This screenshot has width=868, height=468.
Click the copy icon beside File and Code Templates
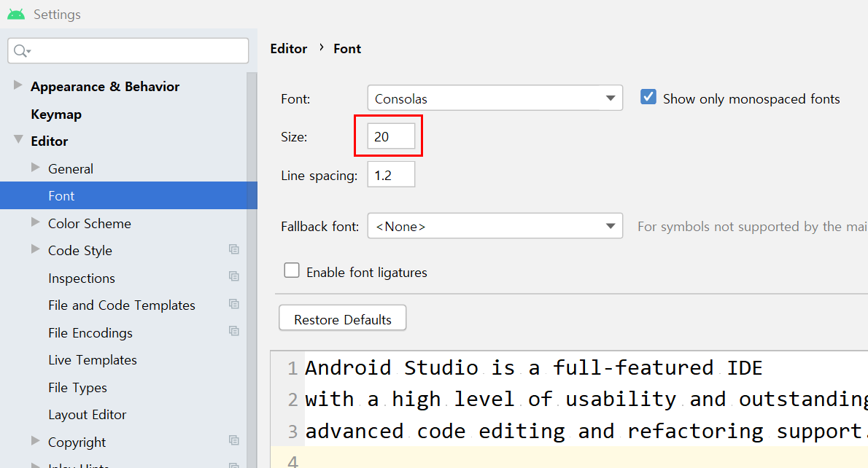click(x=234, y=304)
